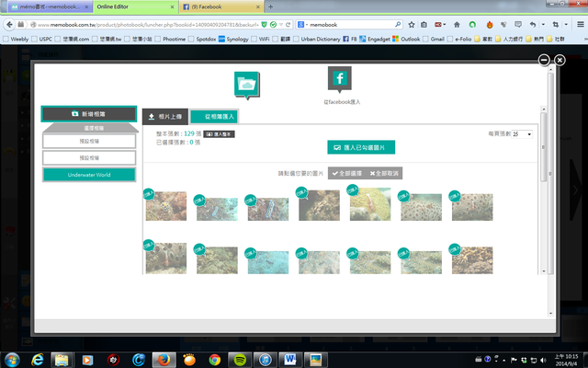Screen dimensions: 588x368
Task: Switch to the memobook browser tab
Action: coord(50,6)
